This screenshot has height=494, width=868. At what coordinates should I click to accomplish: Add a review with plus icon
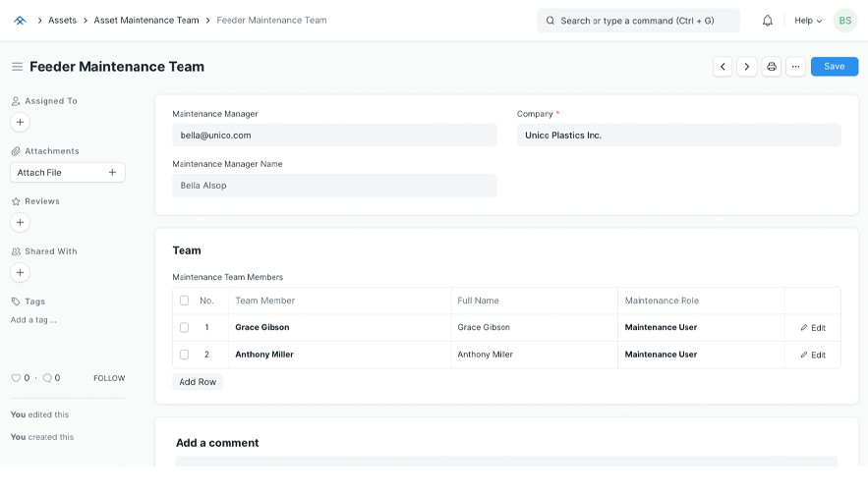tap(21, 223)
